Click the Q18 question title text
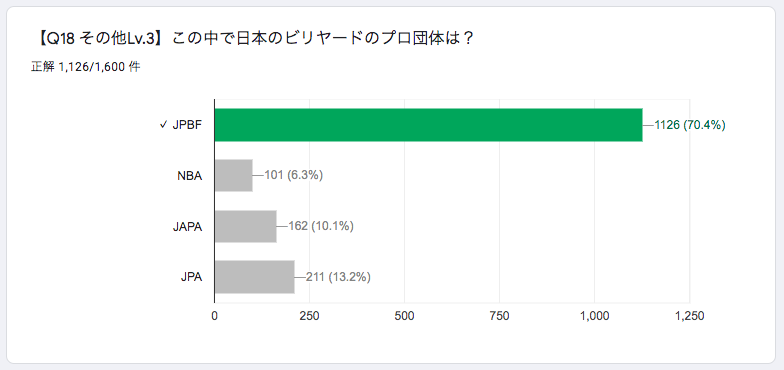 254,38
